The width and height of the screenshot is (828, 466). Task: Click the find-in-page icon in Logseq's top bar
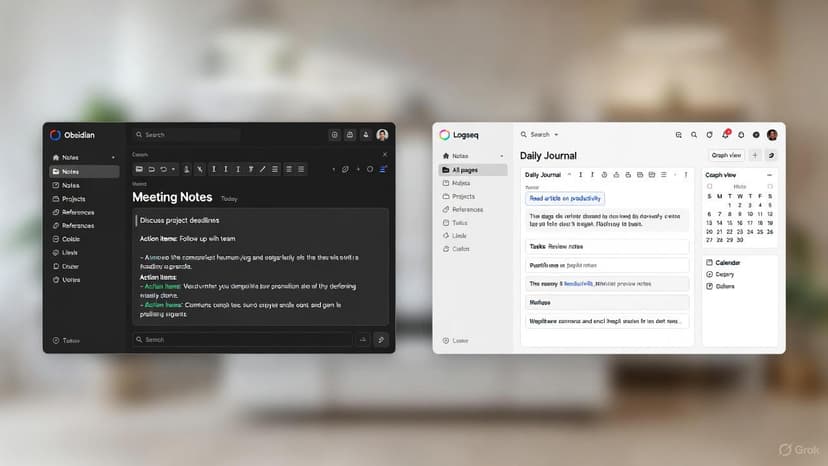coord(678,135)
